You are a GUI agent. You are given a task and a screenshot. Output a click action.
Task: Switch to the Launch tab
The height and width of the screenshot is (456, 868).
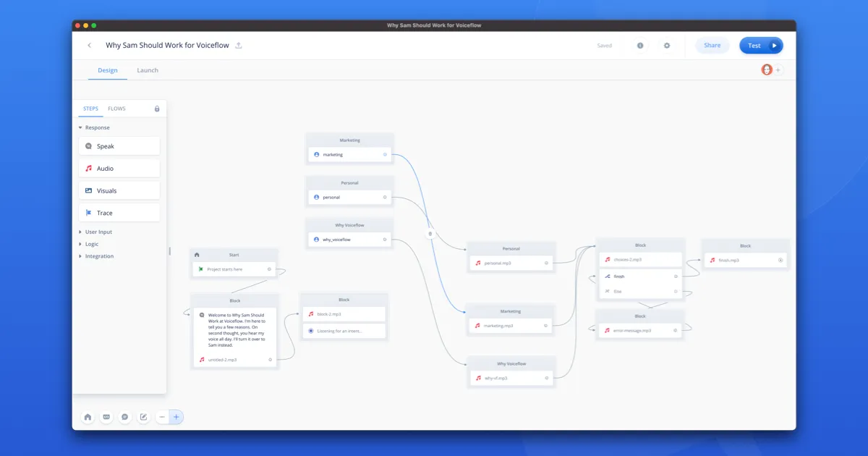coord(148,70)
